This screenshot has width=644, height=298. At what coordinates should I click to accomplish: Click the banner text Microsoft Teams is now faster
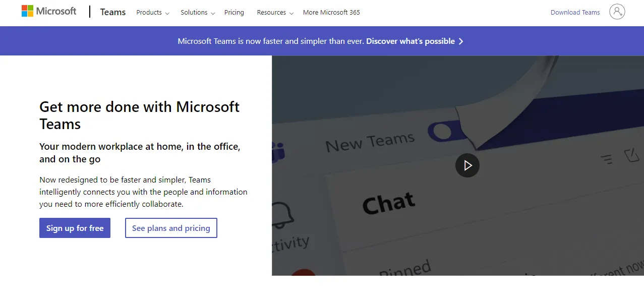point(271,41)
